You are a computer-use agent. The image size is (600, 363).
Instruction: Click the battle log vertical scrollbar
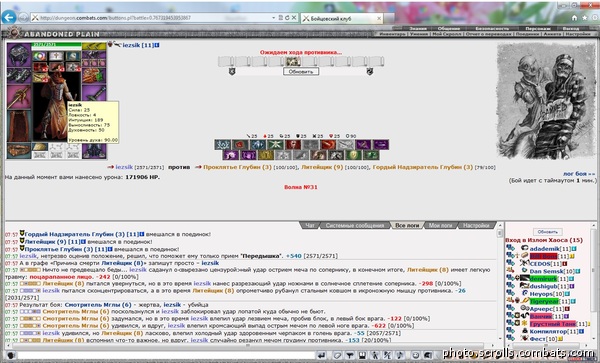point(499,283)
